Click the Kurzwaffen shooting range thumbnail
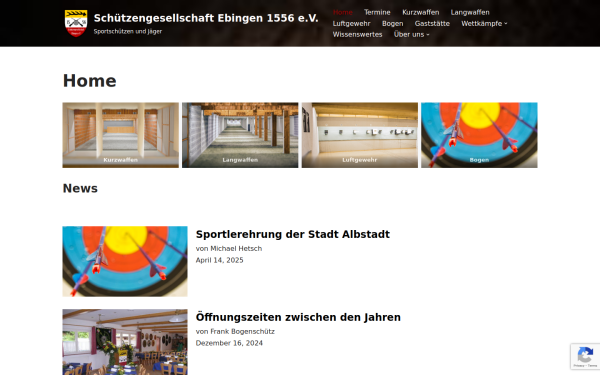This screenshot has width=600, height=375. tap(121, 135)
